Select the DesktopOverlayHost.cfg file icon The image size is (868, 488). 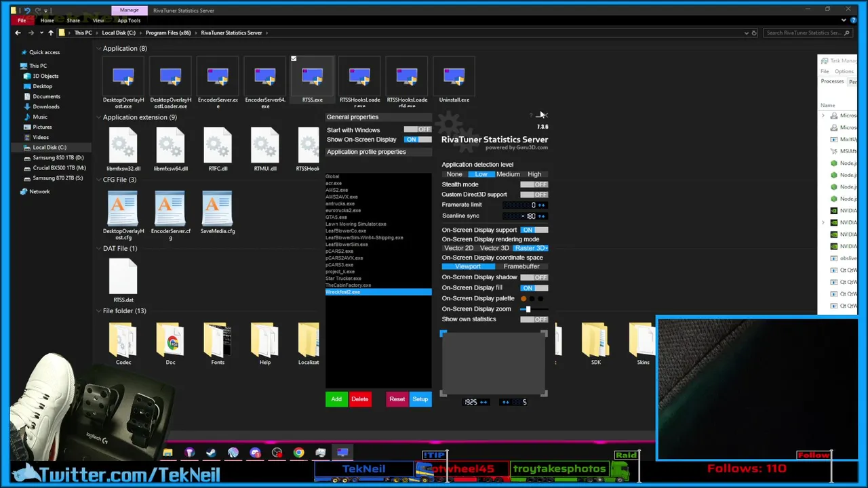[x=123, y=209]
